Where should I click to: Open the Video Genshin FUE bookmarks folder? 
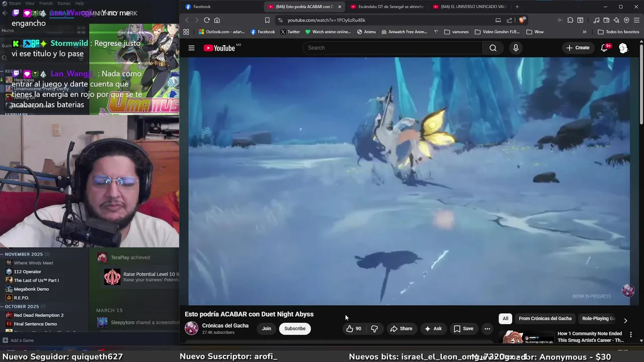497,32
